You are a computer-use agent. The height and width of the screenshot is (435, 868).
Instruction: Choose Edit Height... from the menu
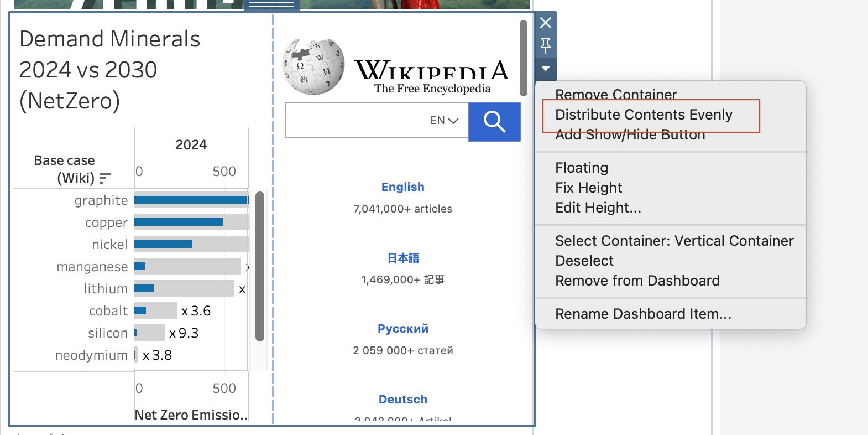click(x=598, y=208)
